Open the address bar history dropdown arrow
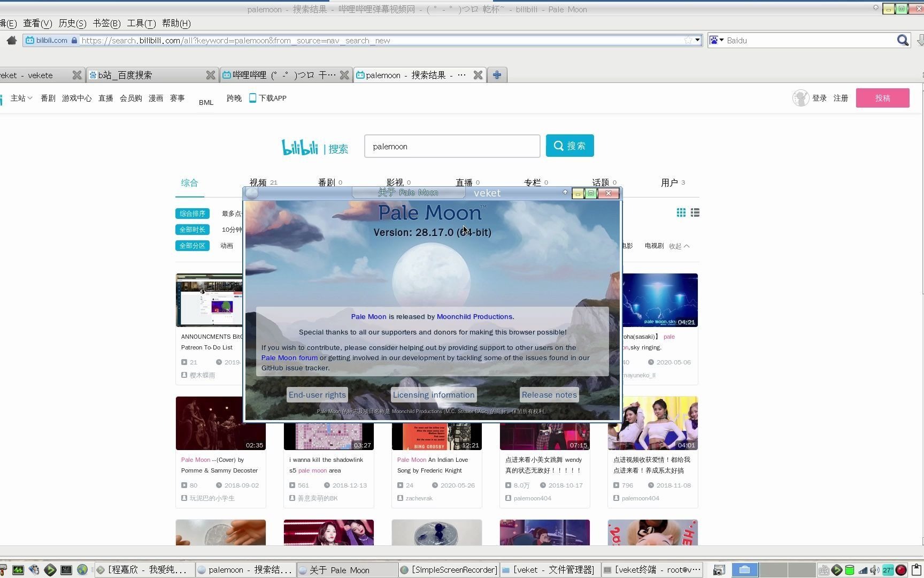The image size is (924, 578). (x=697, y=40)
